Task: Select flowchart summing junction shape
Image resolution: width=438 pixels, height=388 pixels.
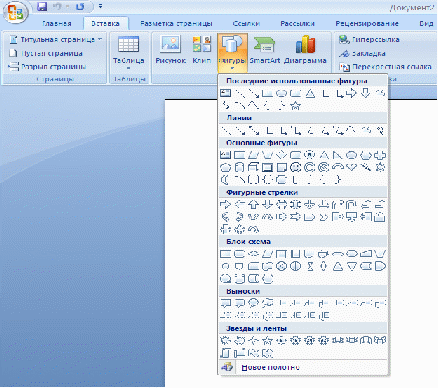Action: click(x=282, y=266)
